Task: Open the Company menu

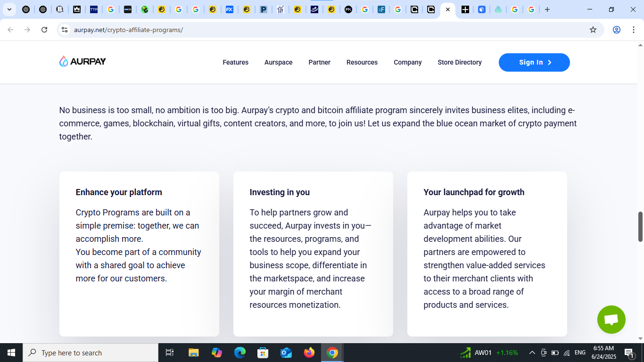Action: click(x=408, y=62)
